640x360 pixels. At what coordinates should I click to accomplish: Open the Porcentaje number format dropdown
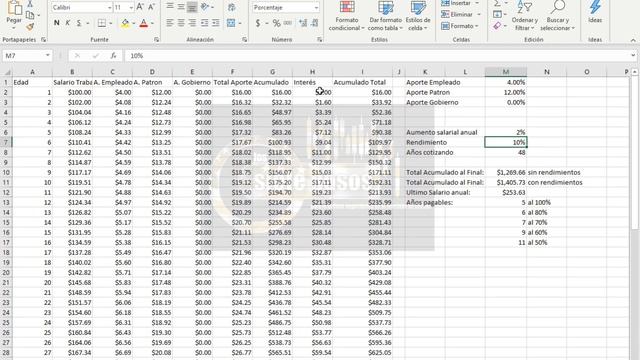click(316, 7)
